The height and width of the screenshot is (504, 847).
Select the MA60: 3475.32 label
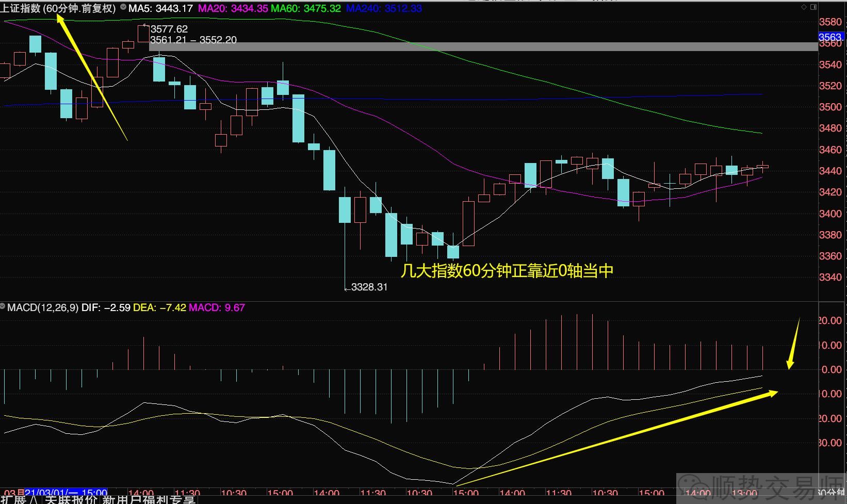pyautogui.click(x=306, y=8)
